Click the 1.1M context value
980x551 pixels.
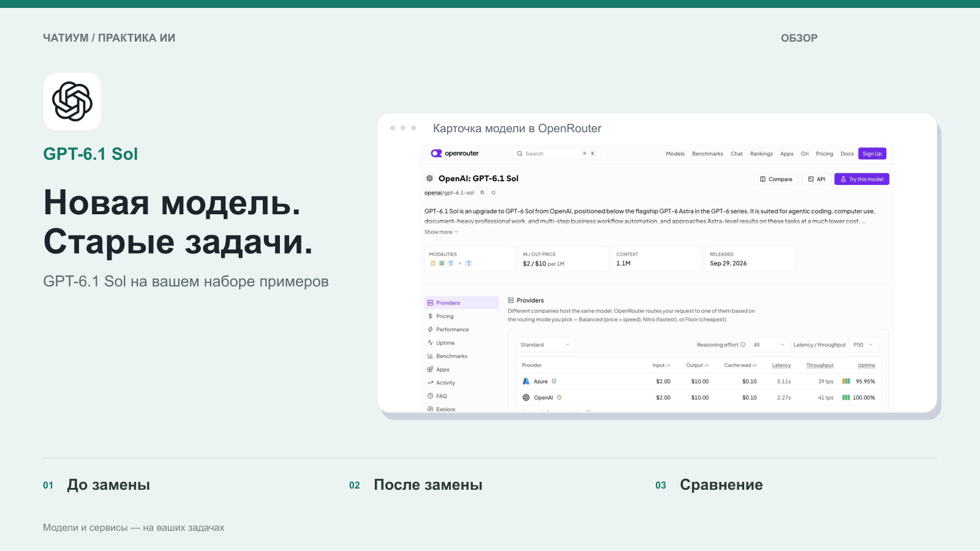[x=624, y=263]
